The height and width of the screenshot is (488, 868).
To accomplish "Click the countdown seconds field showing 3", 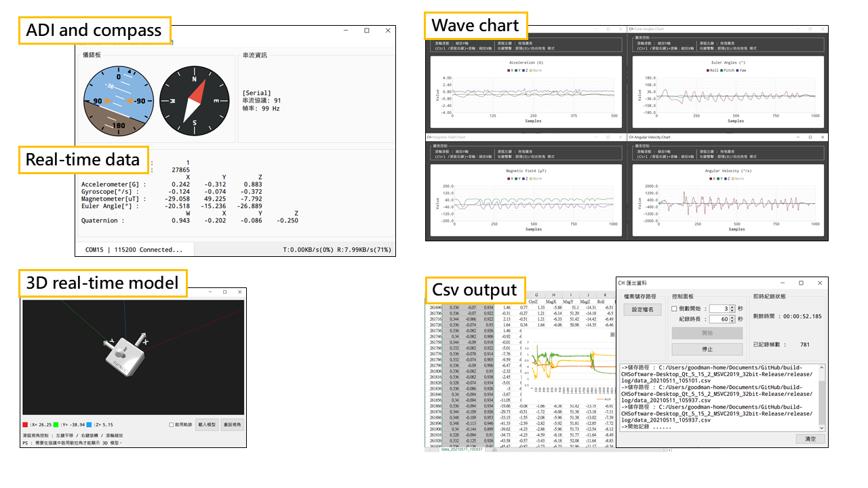I will (719, 308).
